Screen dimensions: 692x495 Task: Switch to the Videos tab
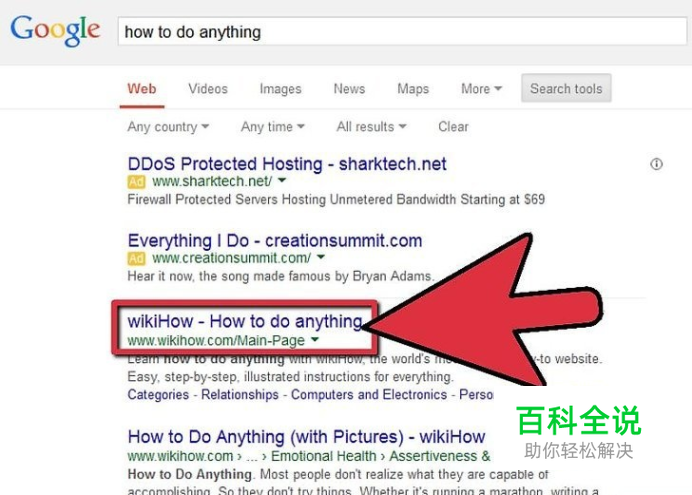208,89
